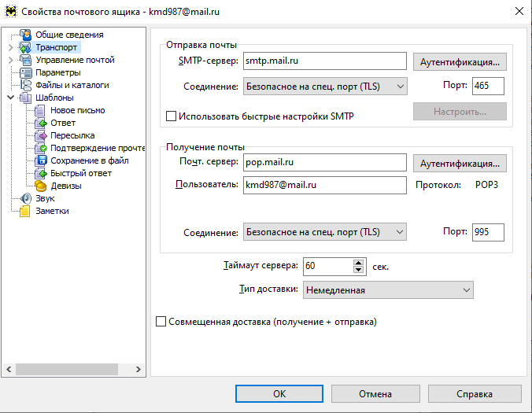Close the mailbox properties dialog
The width and height of the screenshot is (532, 413).
pyautogui.click(x=519, y=11)
